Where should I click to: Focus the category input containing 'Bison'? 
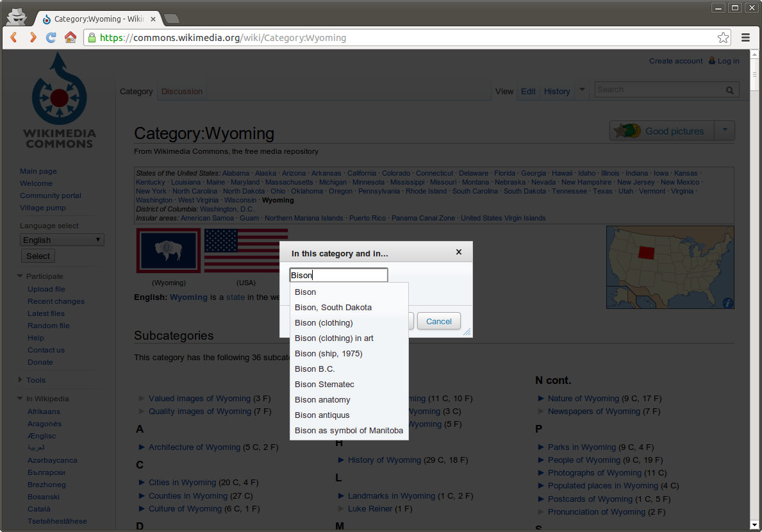click(x=339, y=275)
